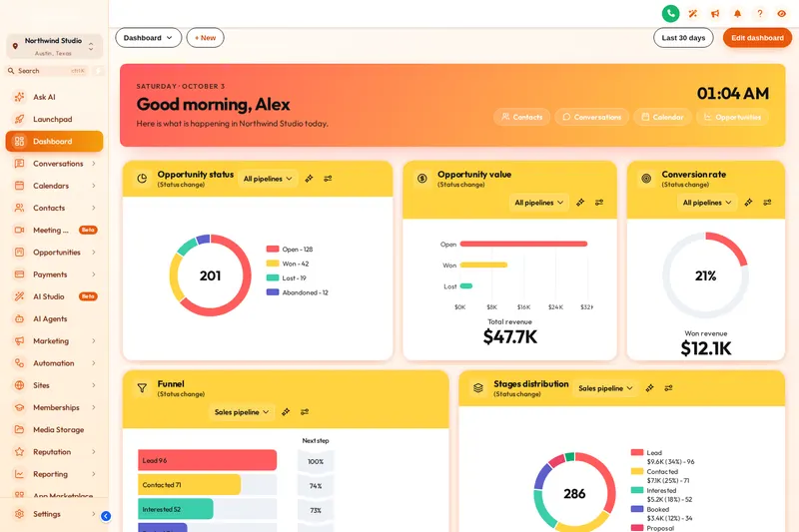Click the yellow Won - 42 legend swatch

[273, 264]
